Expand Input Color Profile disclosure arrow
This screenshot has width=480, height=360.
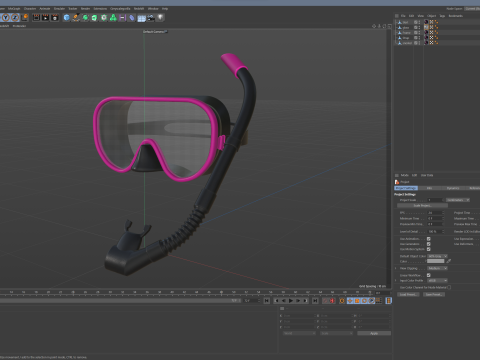point(396,281)
